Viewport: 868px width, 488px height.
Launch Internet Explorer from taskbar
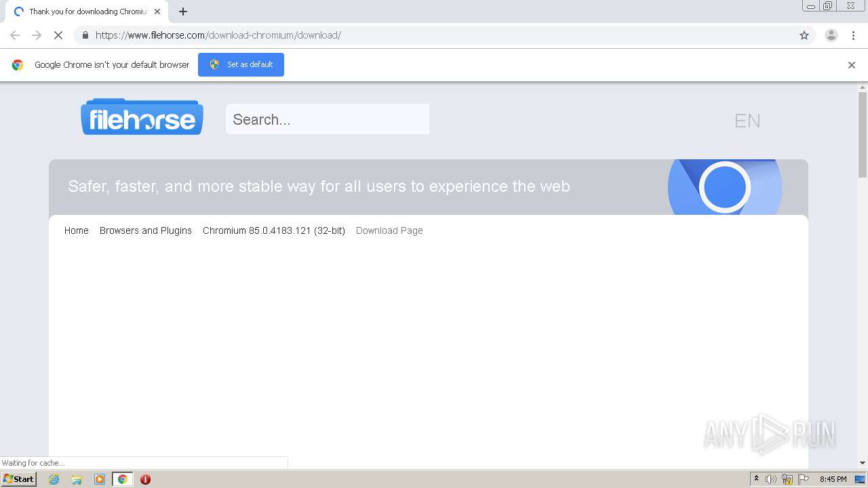pyautogui.click(x=54, y=479)
